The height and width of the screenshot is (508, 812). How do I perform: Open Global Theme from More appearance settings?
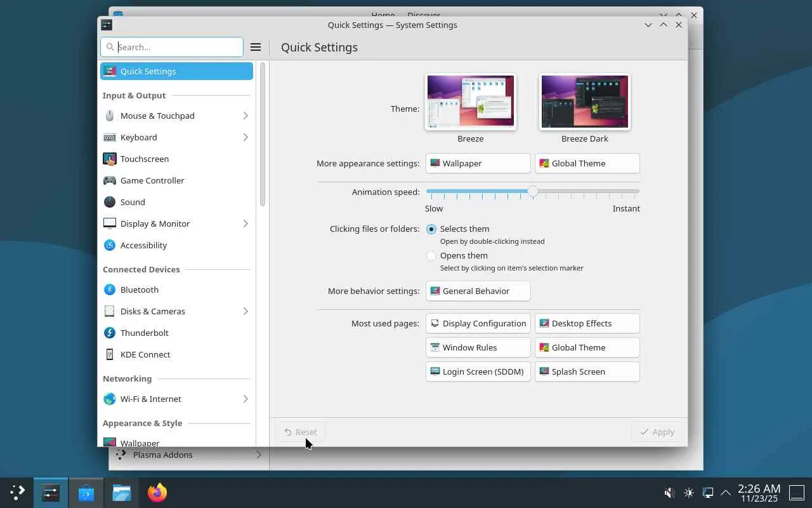point(587,163)
